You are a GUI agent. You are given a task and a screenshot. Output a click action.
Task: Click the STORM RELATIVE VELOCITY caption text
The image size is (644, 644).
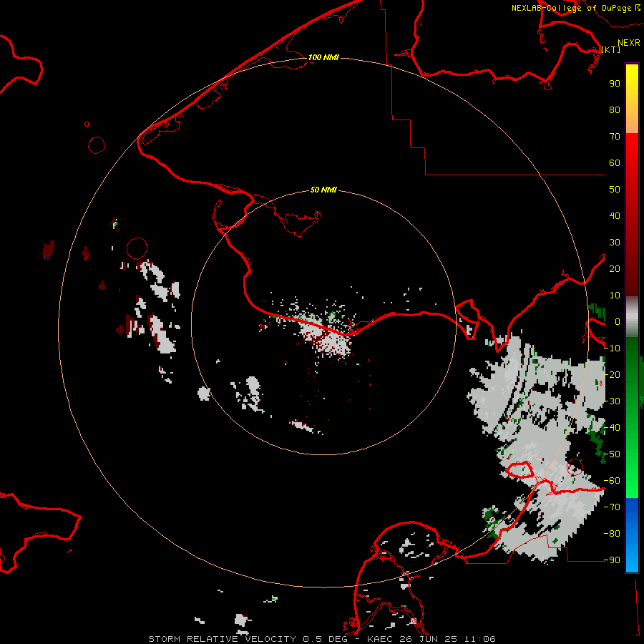(x=222, y=639)
